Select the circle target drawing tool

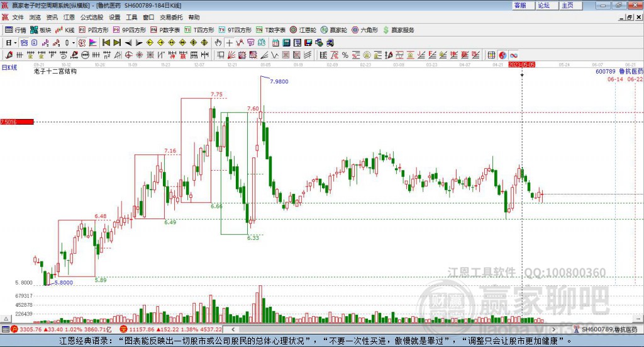pyautogui.click(x=128, y=55)
